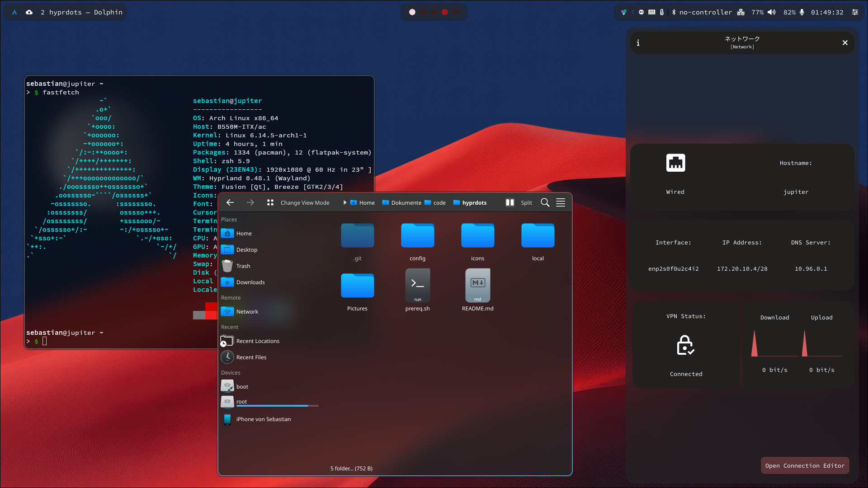
Task: Open the settings sliders icon in top bar
Action: 855,12
